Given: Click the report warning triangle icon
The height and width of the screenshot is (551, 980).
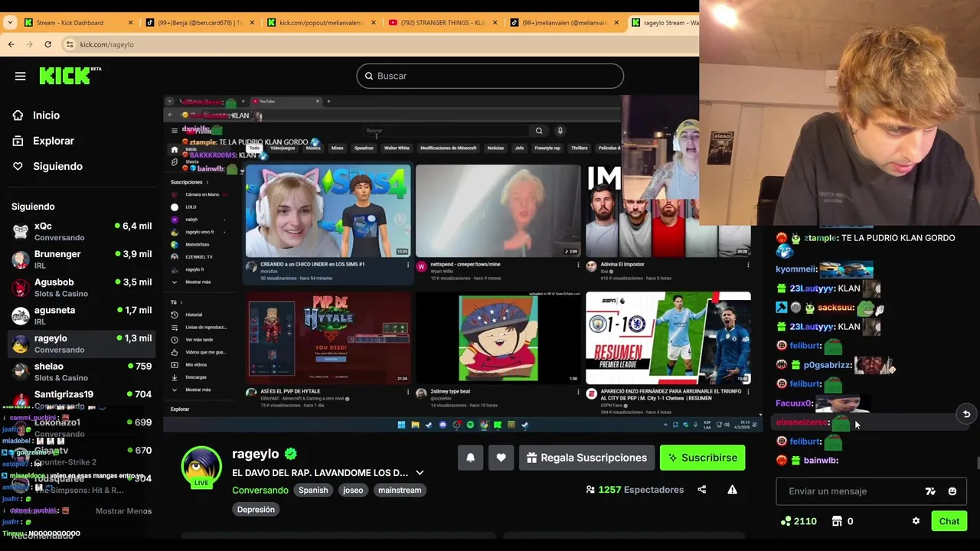Looking at the screenshot, I should click(x=732, y=490).
